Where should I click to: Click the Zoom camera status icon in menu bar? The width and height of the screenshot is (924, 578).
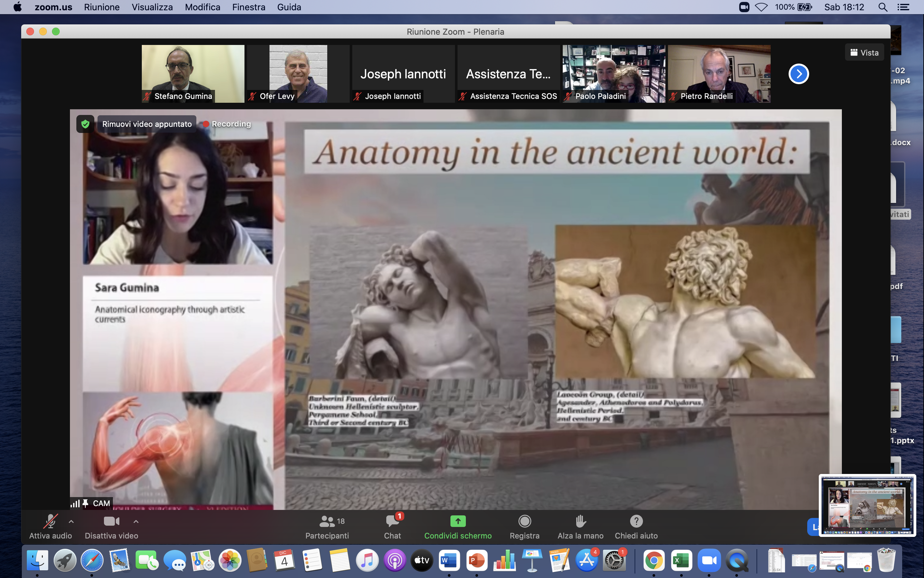pos(744,7)
